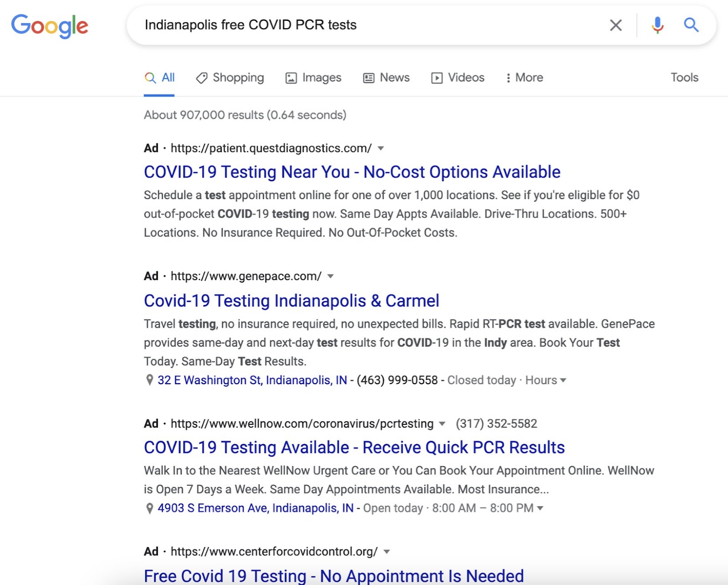Click the (463) 999-0558 phone number
Image resolution: width=728 pixels, height=585 pixels.
[397, 380]
